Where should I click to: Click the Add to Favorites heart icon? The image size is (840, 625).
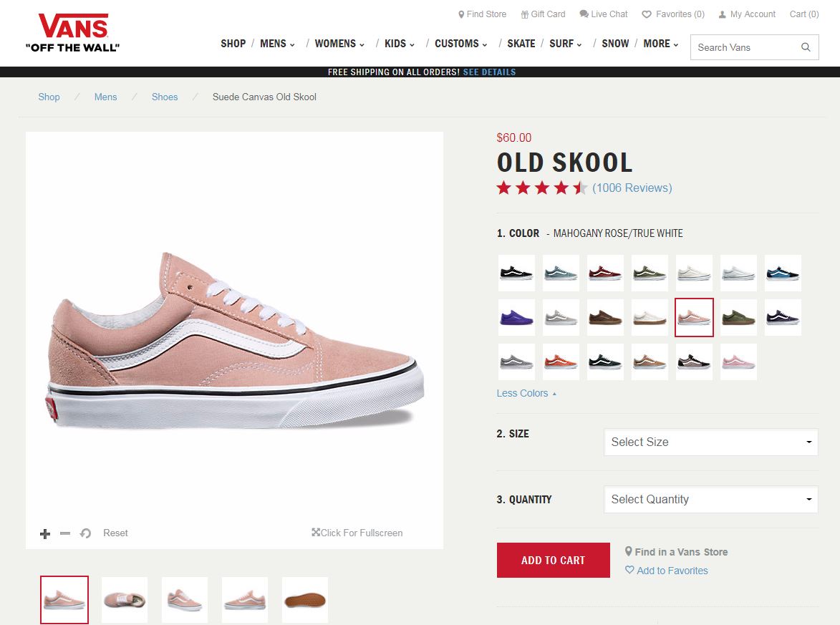coord(629,570)
